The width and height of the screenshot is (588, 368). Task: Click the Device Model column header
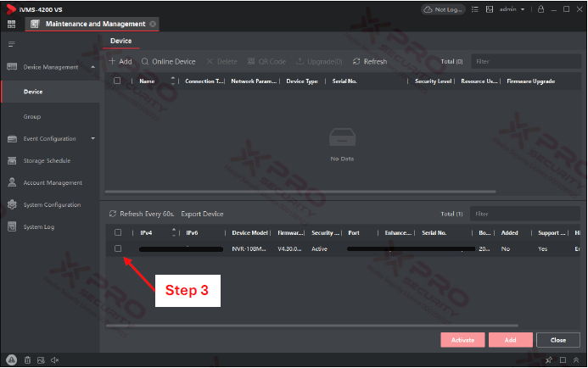point(249,232)
